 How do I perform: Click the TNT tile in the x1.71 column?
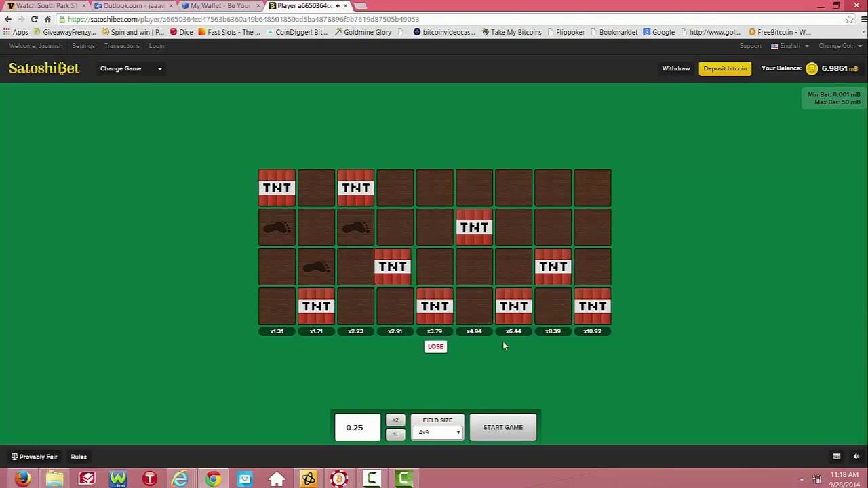pyautogui.click(x=316, y=306)
